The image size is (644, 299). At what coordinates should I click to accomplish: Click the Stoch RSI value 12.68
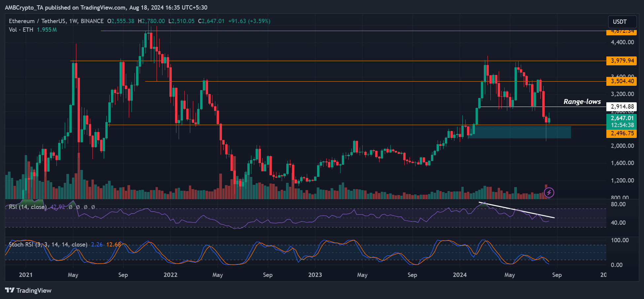point(114,245)
